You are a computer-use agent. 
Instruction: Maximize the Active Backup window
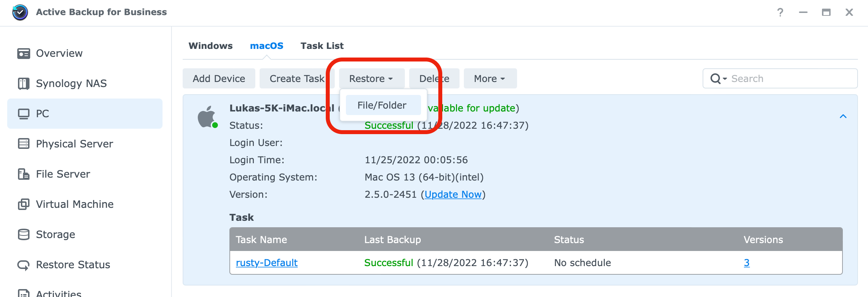pos(826,12)
